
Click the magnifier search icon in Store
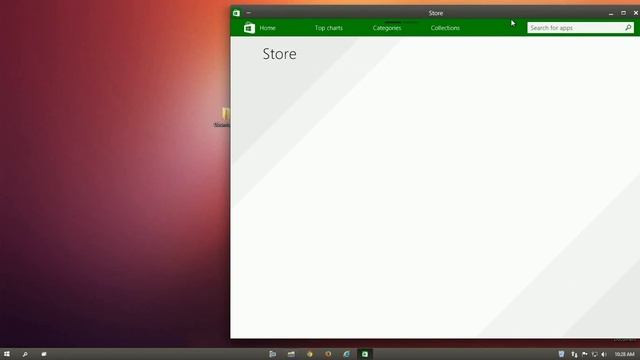point(628,28)
